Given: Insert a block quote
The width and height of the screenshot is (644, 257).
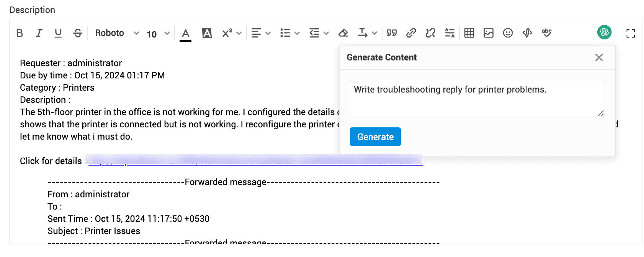Looking at the screenshot, I should pos(392,33).
